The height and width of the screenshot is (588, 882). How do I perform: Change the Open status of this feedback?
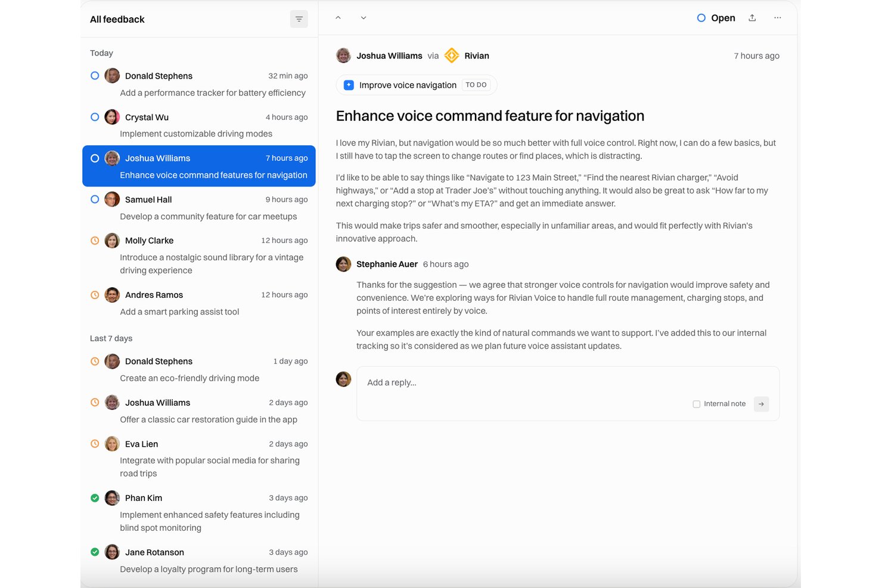[716, 18]
